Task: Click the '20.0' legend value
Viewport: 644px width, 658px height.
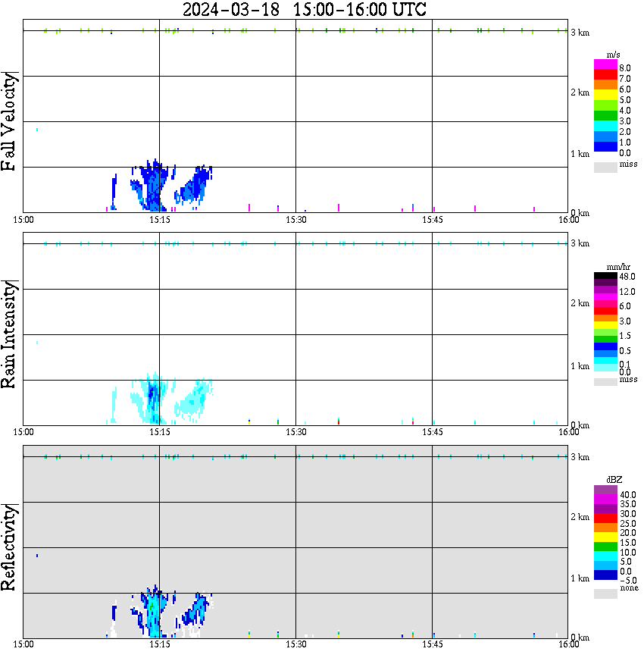Action: pos(628,533)
